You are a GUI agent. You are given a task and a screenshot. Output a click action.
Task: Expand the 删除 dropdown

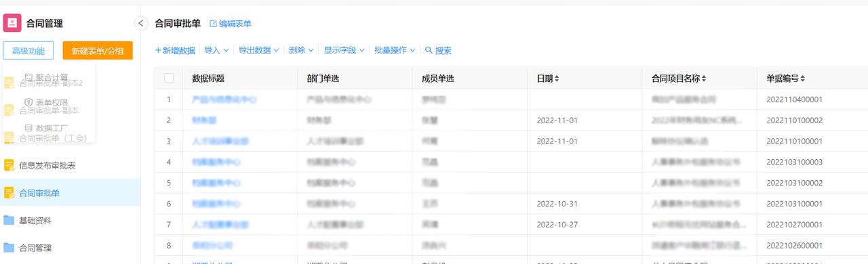(301, 50)
